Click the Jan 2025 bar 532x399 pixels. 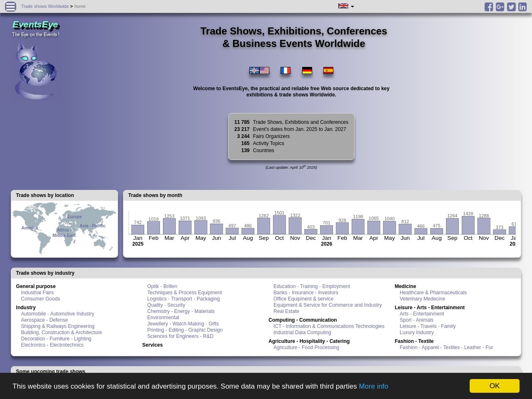[138, 229]
